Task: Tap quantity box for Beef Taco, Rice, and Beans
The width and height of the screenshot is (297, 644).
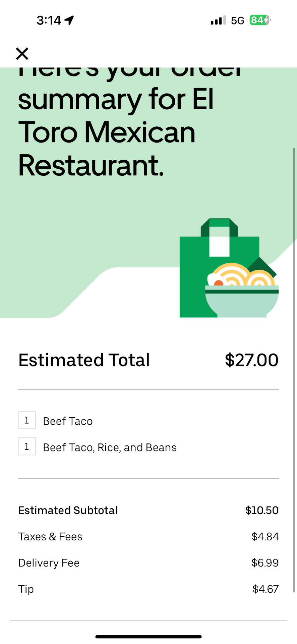Action: click(27, 446)
